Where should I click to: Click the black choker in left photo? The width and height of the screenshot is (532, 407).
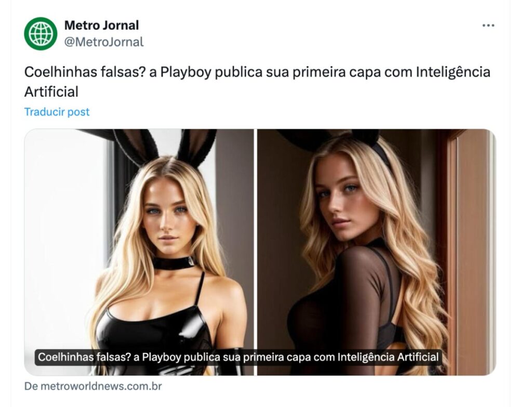[175, 262]
